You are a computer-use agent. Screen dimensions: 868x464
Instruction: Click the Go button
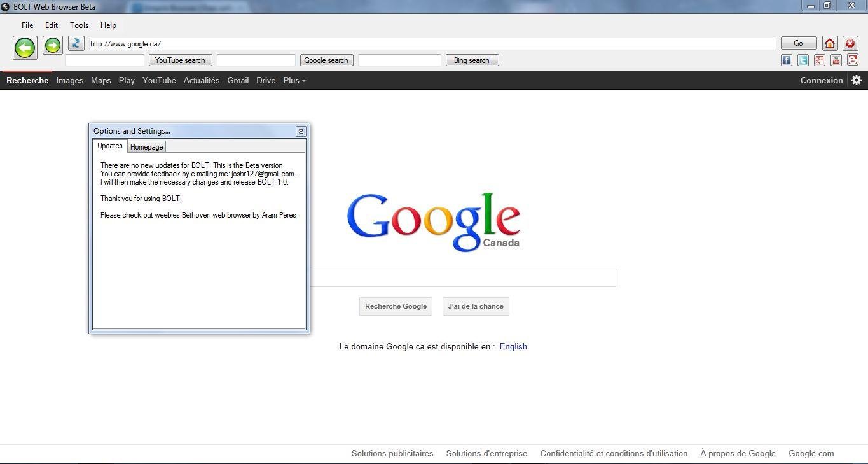pos(798,43)
